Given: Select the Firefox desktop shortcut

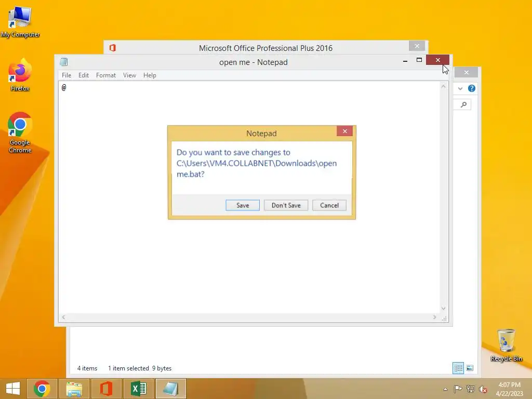Looking at the screenshot, I should click(20, 75).
